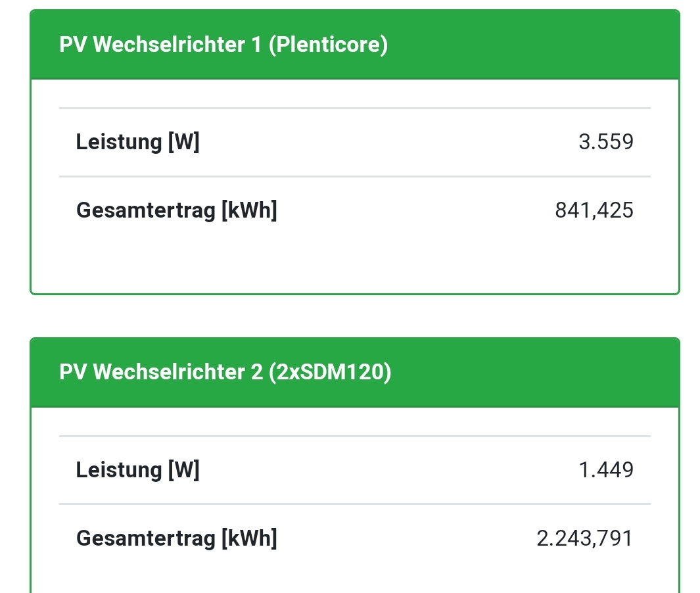The width and height of the screenshot is (700, 593).
Task: Click the [W] unit in the Plenticore card
Action: 184,141
